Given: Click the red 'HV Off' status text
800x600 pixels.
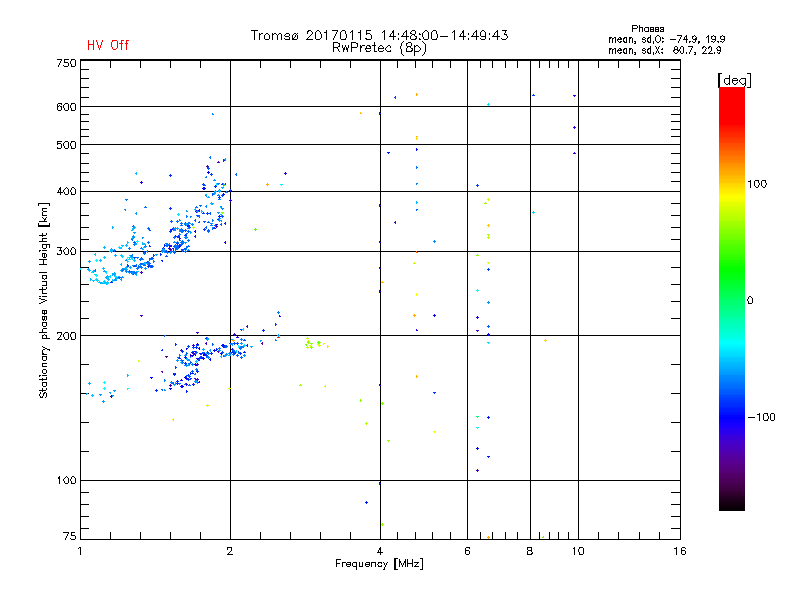Looking at the screenshot, I should coord(108,45).
